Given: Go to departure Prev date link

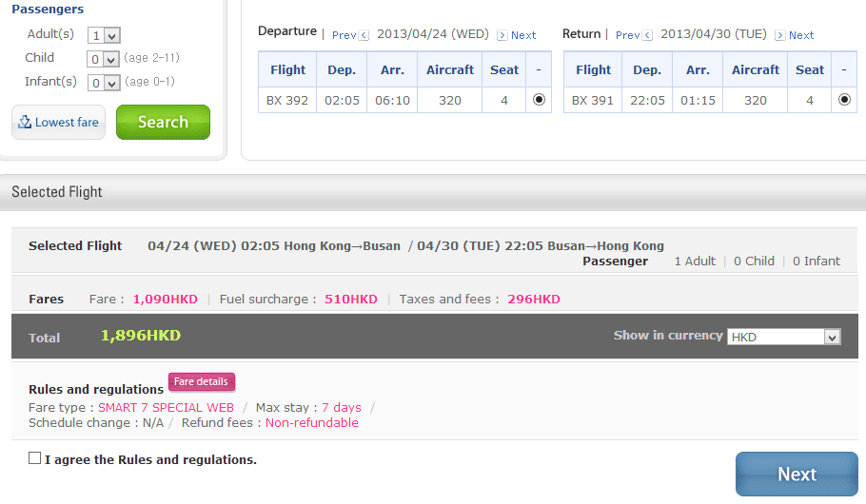Looking at the screenshot, I should [x=344, y=35].
